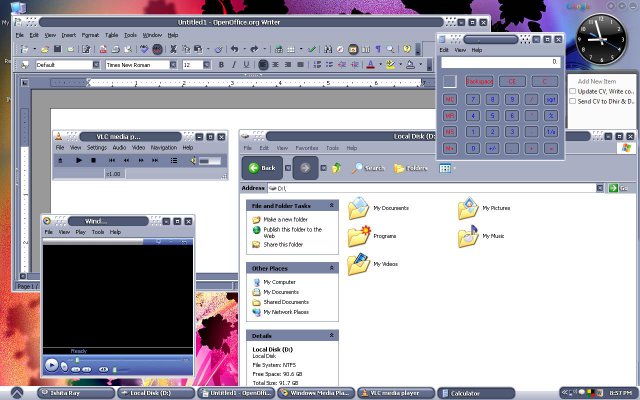The width and height of the screenshot is (640, 400).
Task: Click the Calculator 7 key
Action: tap(473, 99)
